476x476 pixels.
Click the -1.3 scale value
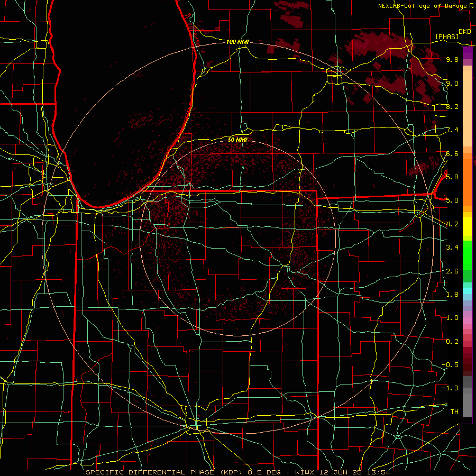tap(450, 388)
